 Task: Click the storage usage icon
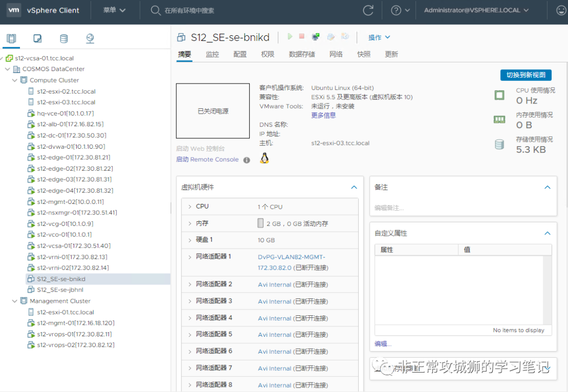pyautogui.click(x=500, y=145)
